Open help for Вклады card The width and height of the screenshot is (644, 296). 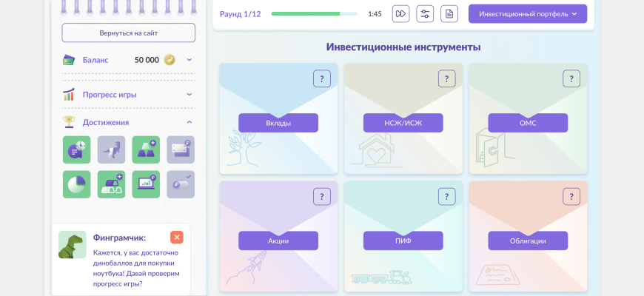pos(321,78)
